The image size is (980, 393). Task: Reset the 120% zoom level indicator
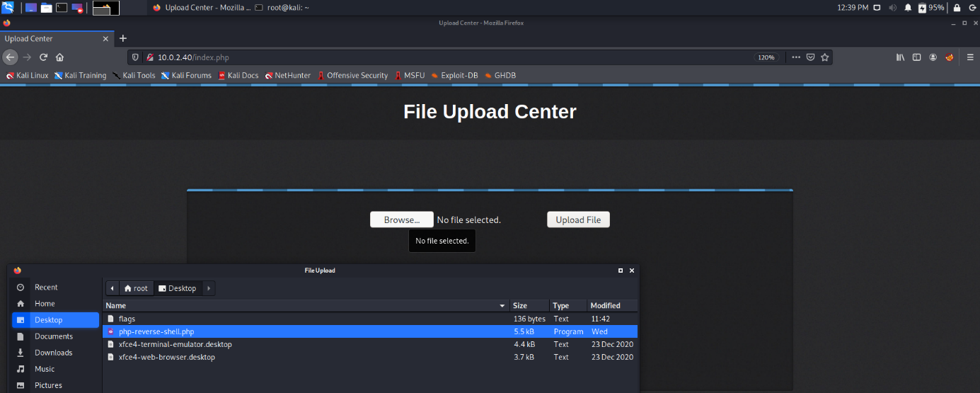766,57
